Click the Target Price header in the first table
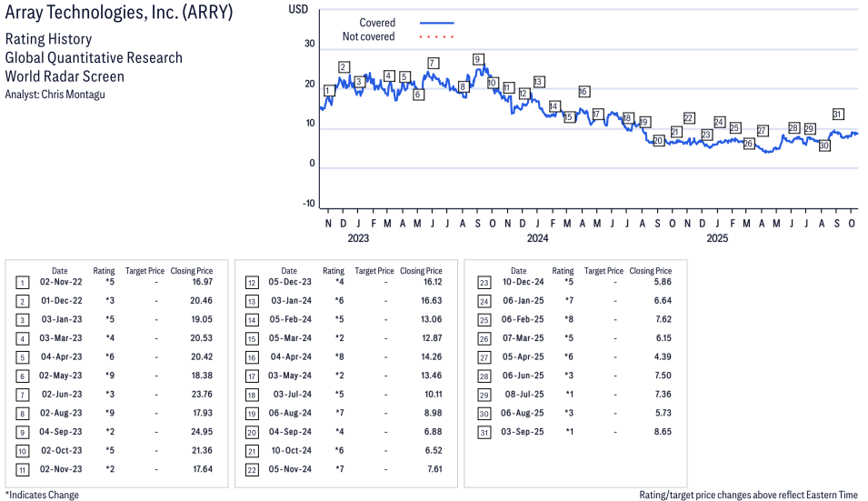Viewport: 868px width, 501px height. tap(145, 271)
